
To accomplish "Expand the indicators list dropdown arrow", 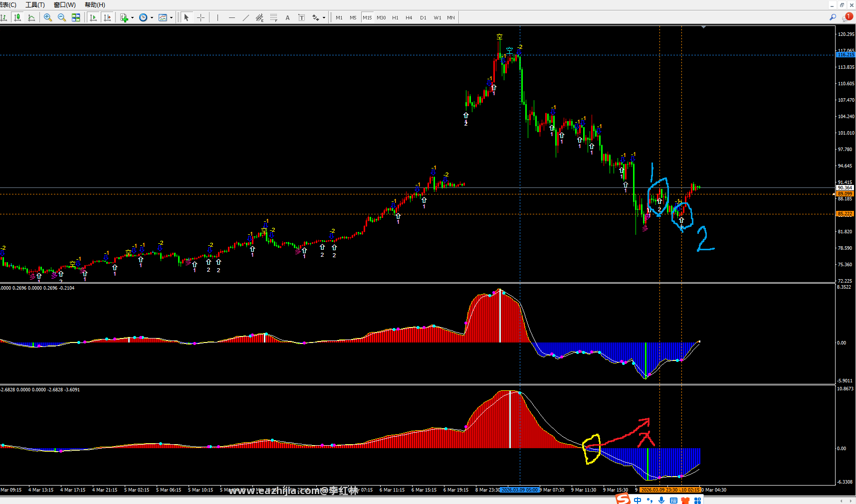I will (x=132, y=17).
